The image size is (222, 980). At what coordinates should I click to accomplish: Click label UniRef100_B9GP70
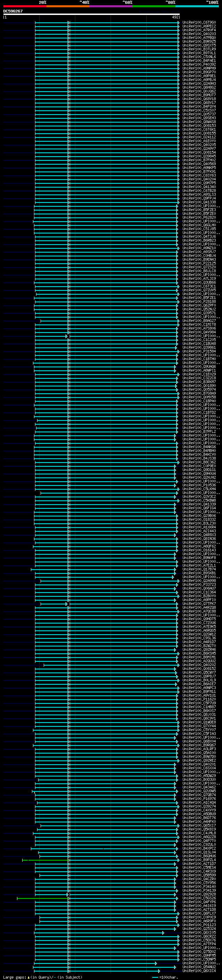[199, 72]
